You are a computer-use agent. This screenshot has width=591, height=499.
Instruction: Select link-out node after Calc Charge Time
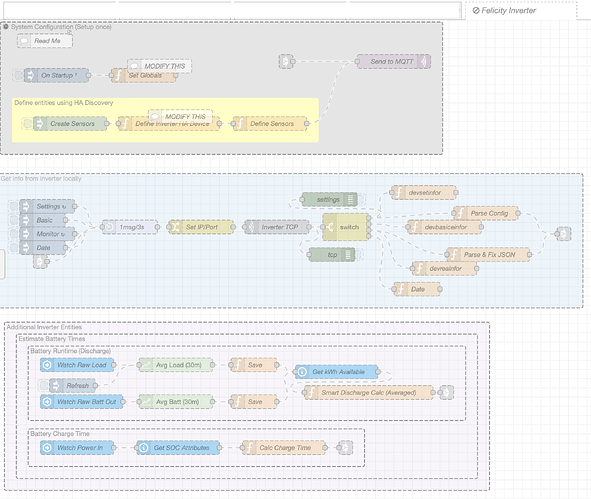(346, 448)
